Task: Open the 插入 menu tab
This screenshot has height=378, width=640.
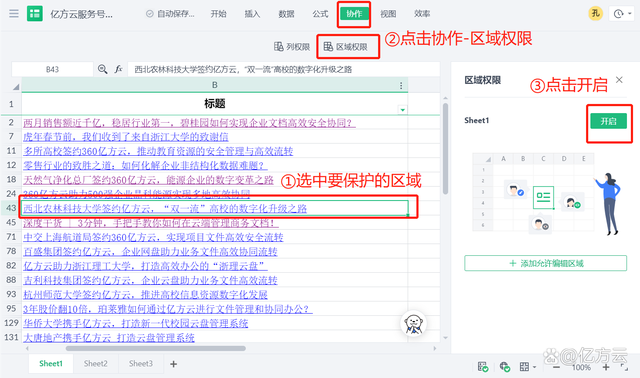Action: (x=252, y=14)
